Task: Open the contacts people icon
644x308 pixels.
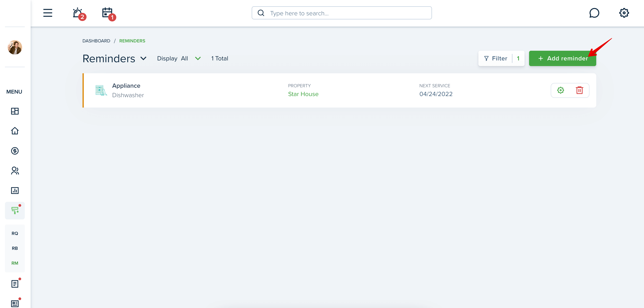Action: [15, 170]
